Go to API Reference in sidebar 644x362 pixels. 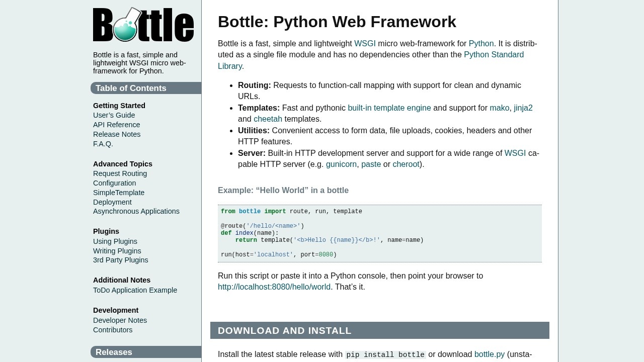pyautogui.click(x=117, y=125)
